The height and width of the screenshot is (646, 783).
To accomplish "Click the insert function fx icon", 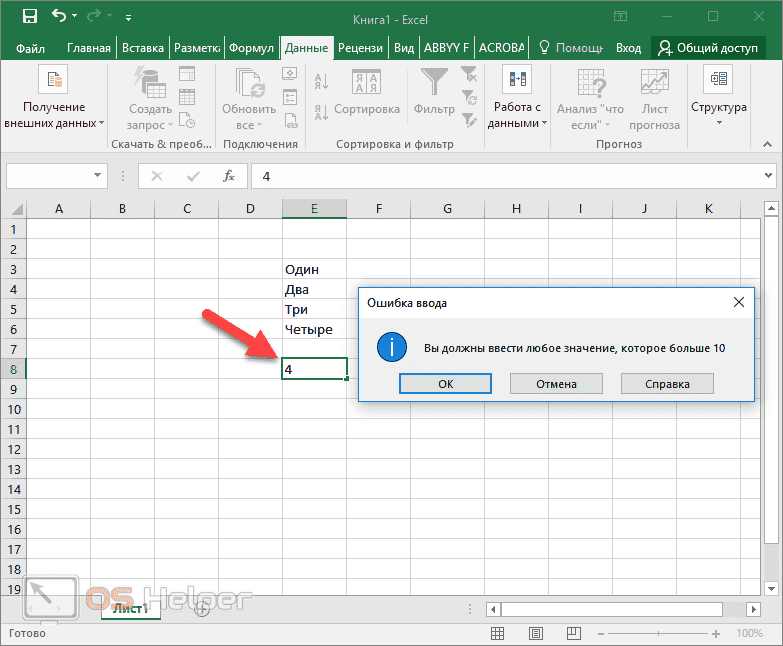I will click(229, 176).
